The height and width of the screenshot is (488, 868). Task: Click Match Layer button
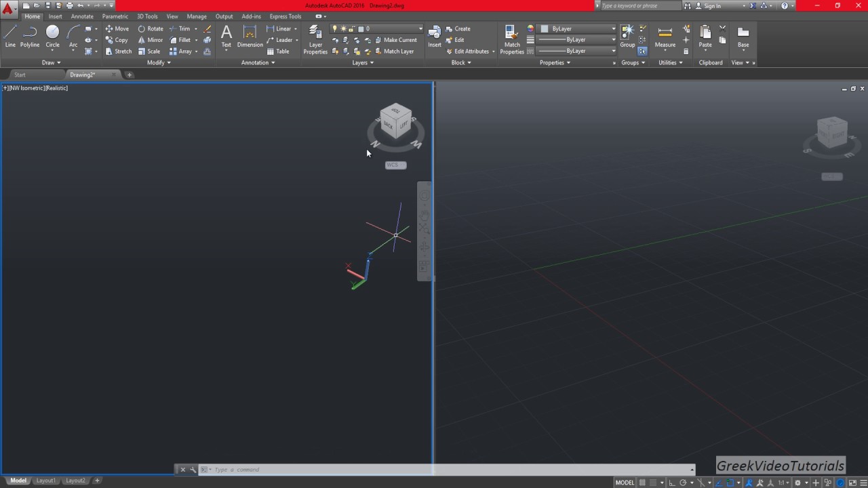click(x=394, y=52)
